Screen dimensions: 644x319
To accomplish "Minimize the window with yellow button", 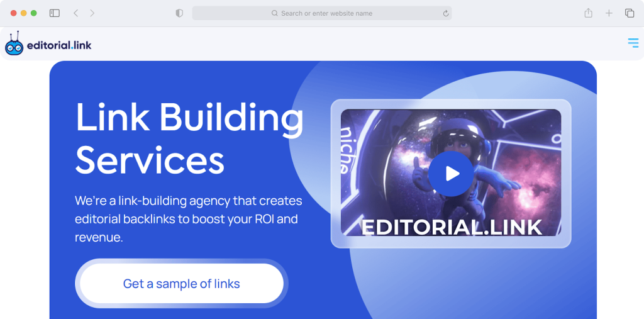I will tap(24, 13).
